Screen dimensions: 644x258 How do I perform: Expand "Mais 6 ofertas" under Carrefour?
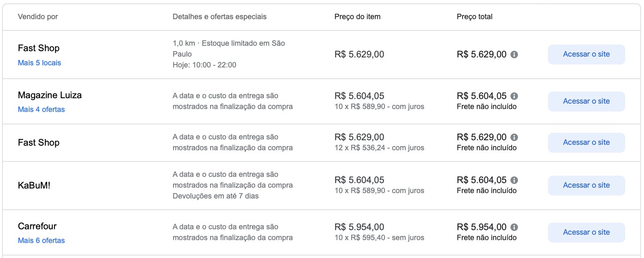click(41, 241)
